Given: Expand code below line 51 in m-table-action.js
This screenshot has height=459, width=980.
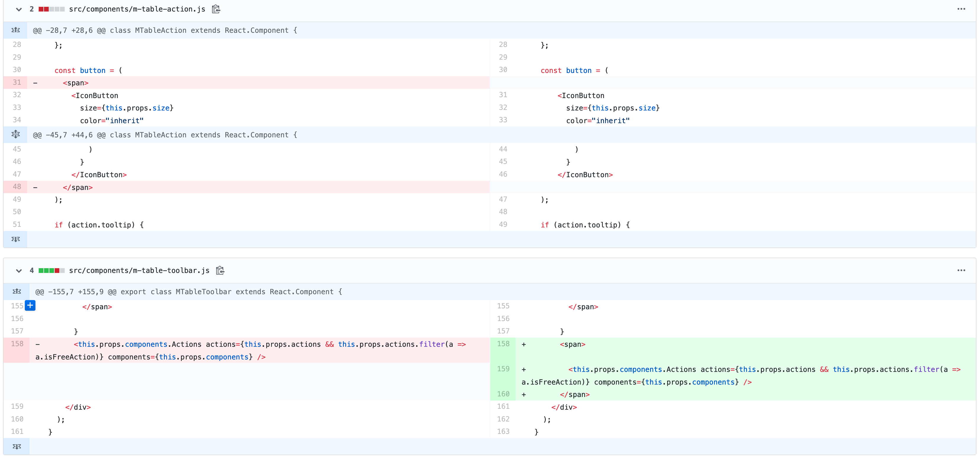Looking at the screenshot, I should pyautogui.click(x=15, y=239).
